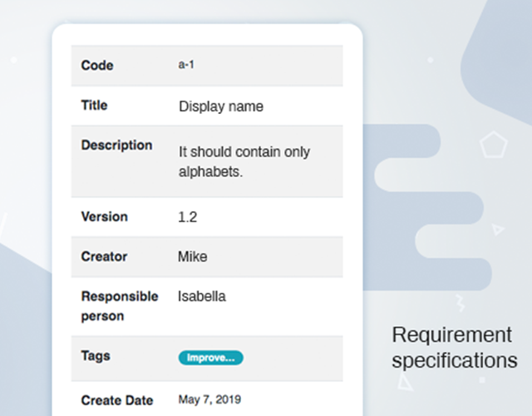Click the Title field label
Image resolution: width=532 pixels, height=416 pixels.
pos(94,105)
